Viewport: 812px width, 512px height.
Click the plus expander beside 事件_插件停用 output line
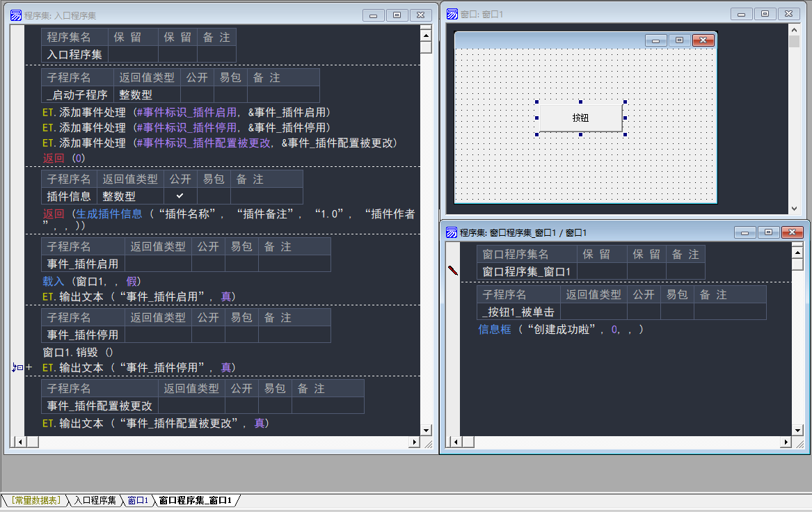[29, 367]
